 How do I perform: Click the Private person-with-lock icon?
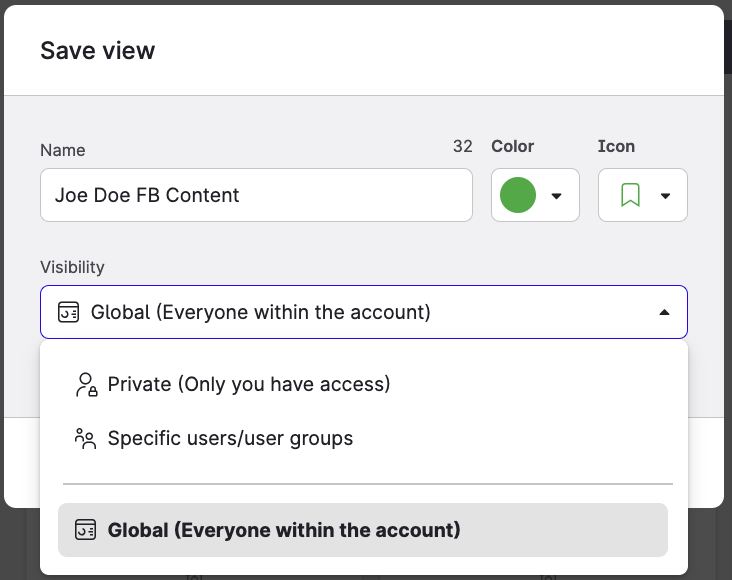click(x=86, y=384)
